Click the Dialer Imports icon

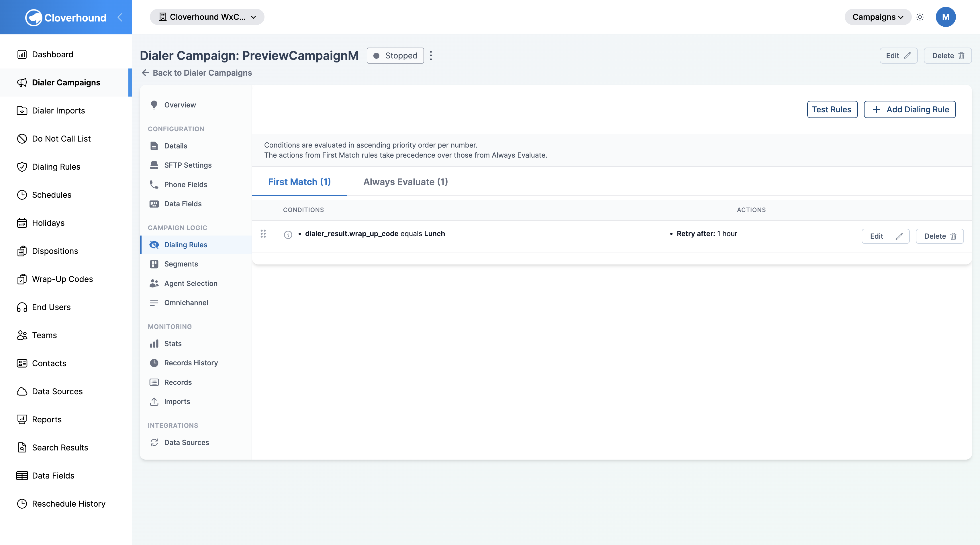(x=22, y=111)
